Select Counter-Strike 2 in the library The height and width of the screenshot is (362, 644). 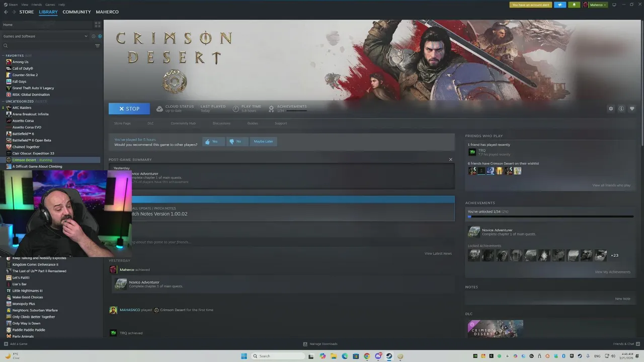click(x=25, y=75)
